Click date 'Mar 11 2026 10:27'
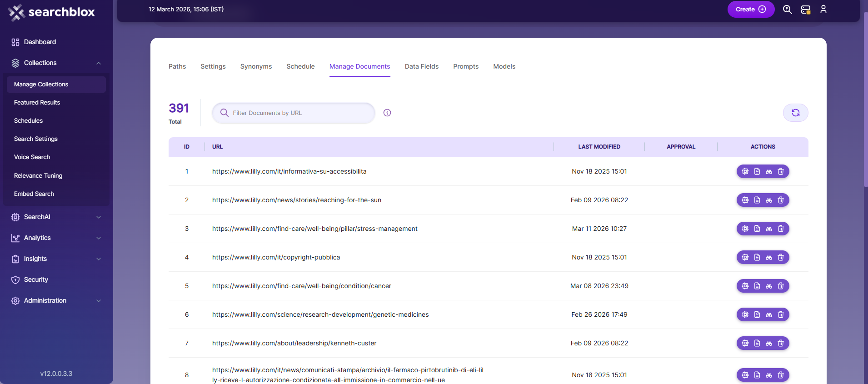The height and width of the screenshot is (384, 868). (x=599, y=229)
